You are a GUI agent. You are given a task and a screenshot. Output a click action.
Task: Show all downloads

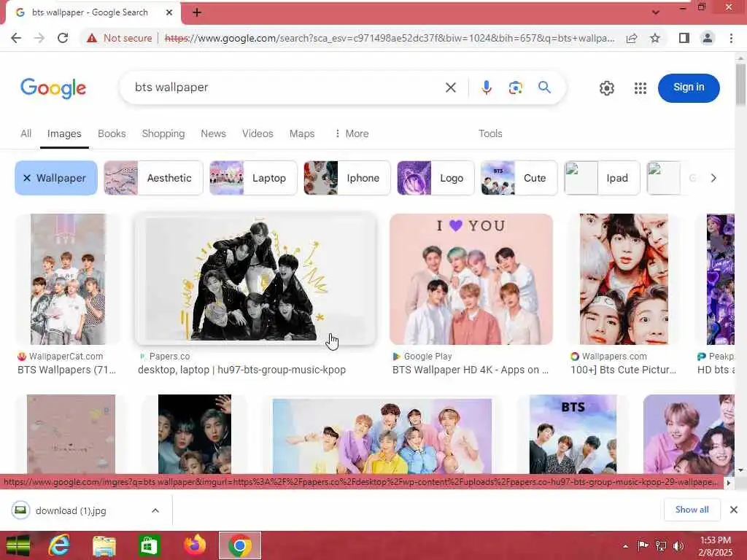pos(692,510)
